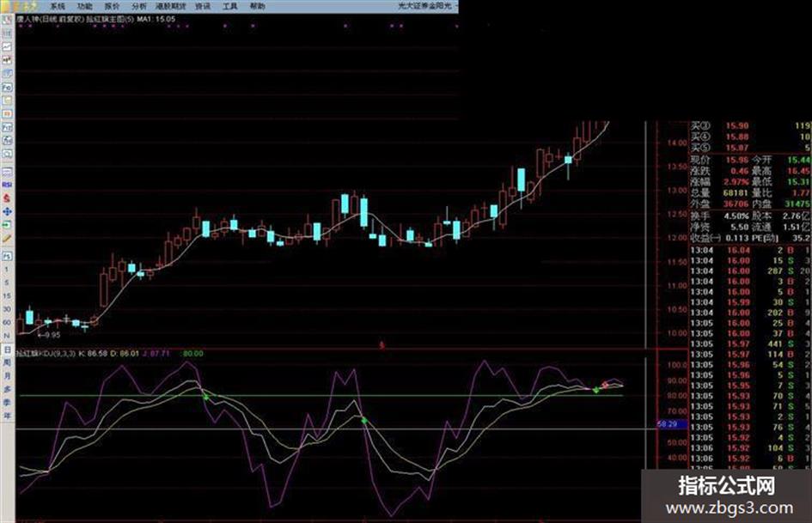Open the 功能 menu
This screenshot has width=812, height=523.
(x=85, y=6)
